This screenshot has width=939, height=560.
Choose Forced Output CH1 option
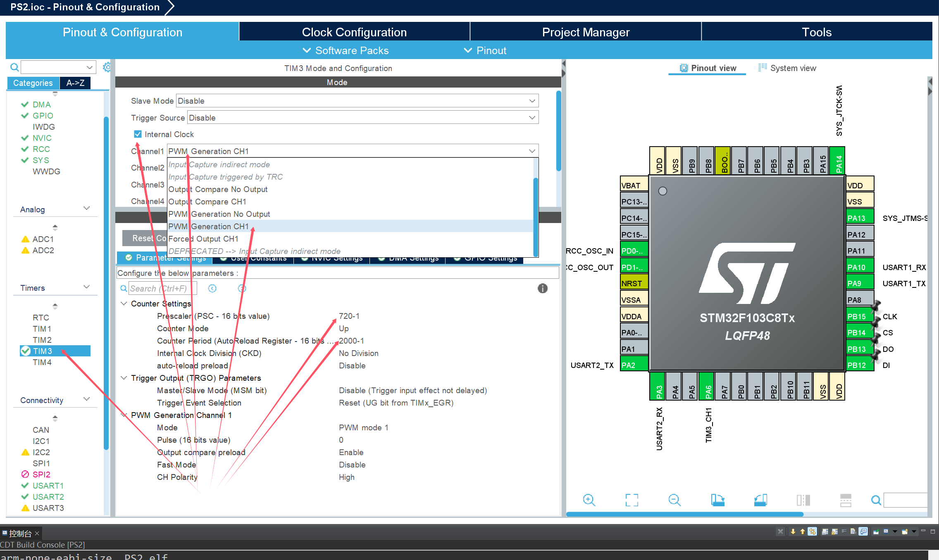(203, 239)
